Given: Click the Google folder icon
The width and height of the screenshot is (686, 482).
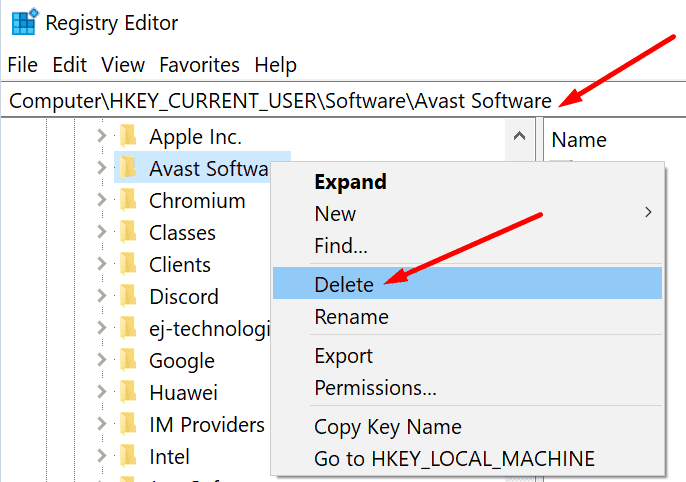Looking at the screenshot, I should click(129, 360).
